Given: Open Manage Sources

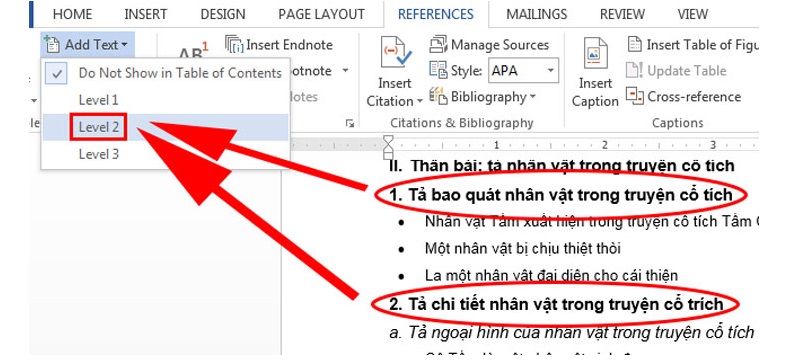Looking at the screenshot, I should pyautogui.click(x=489, y=45).
